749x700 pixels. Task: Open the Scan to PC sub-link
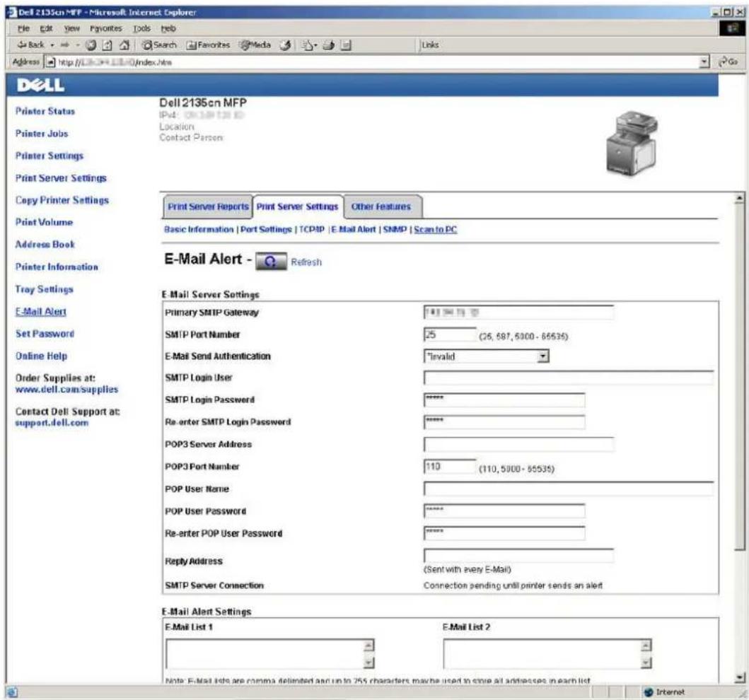point(435,229)
